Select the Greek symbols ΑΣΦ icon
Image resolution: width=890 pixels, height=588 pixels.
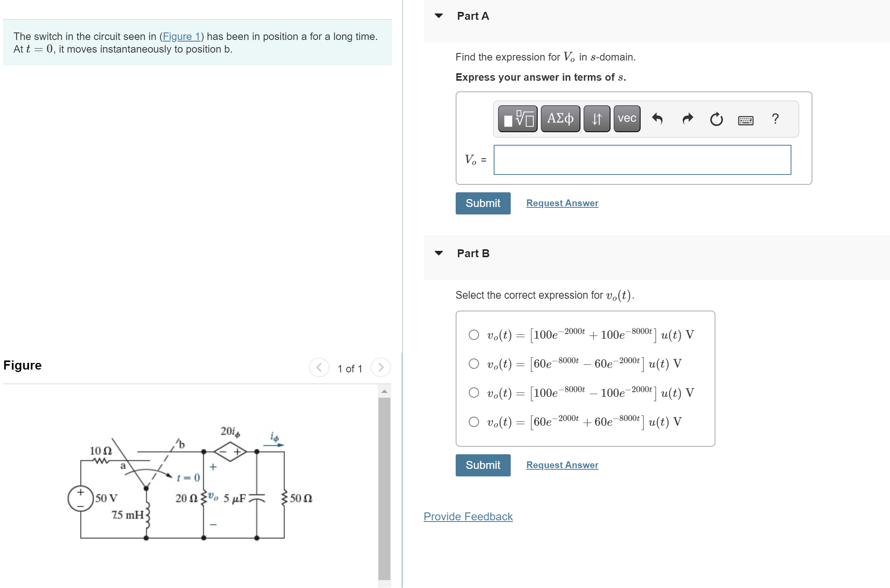pyautogui.click(x=560, y=119)
